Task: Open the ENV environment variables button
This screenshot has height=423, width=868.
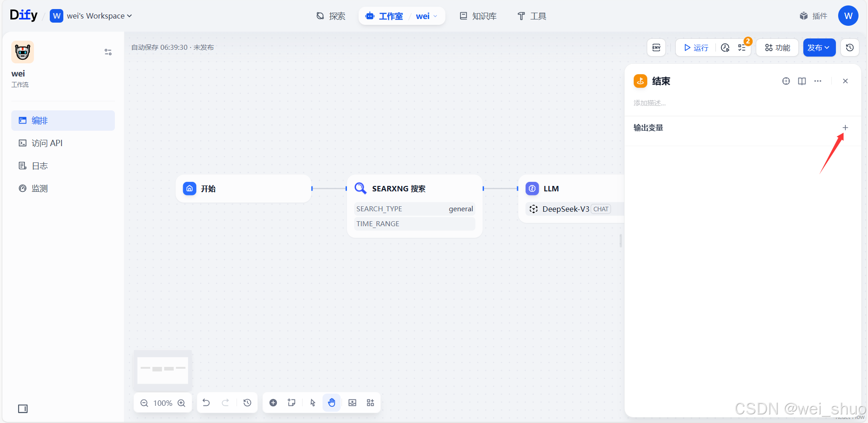Action: [656, 48]
